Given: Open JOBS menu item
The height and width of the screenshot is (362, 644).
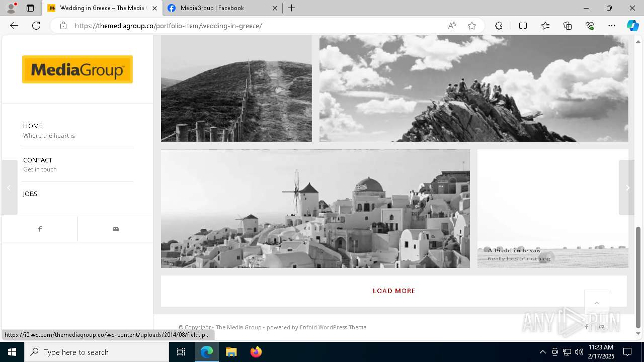Looking at the screenshot, I should click(x=30, y=194).
